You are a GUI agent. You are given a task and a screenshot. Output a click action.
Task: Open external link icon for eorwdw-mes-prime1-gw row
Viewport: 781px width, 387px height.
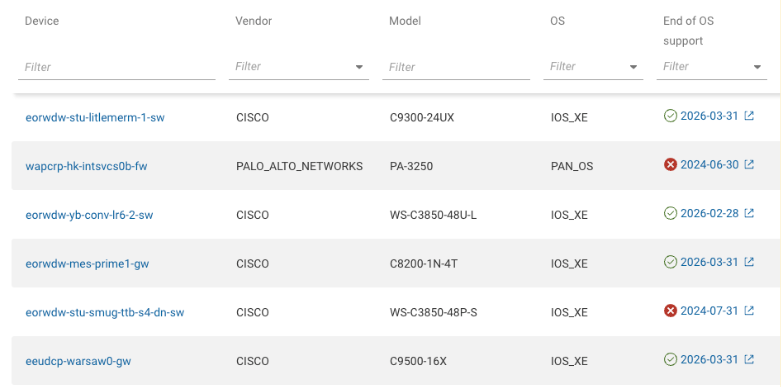[749, 262]
